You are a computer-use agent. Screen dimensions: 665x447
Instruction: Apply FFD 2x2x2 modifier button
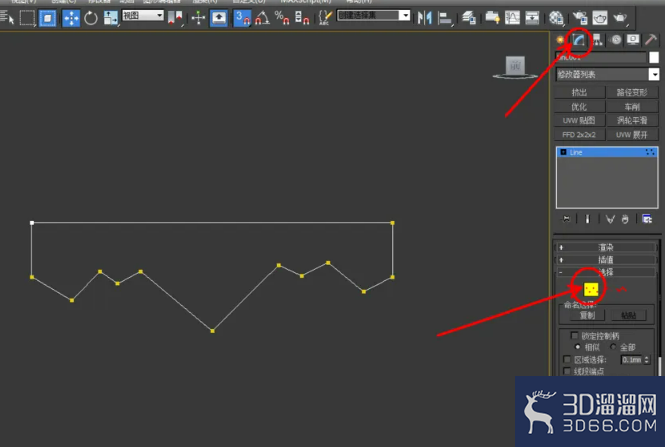click(579, 134)
